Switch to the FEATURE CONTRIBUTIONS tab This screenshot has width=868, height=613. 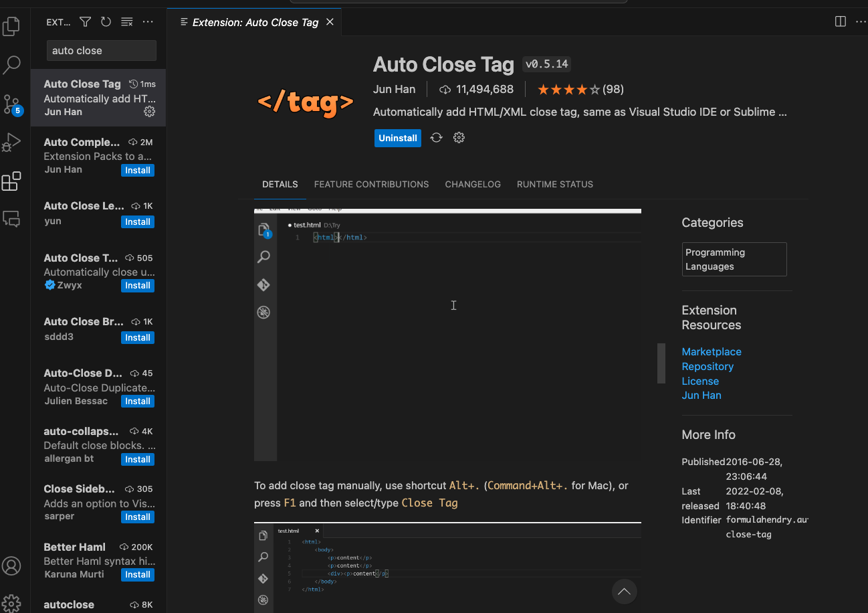point(371,184)
